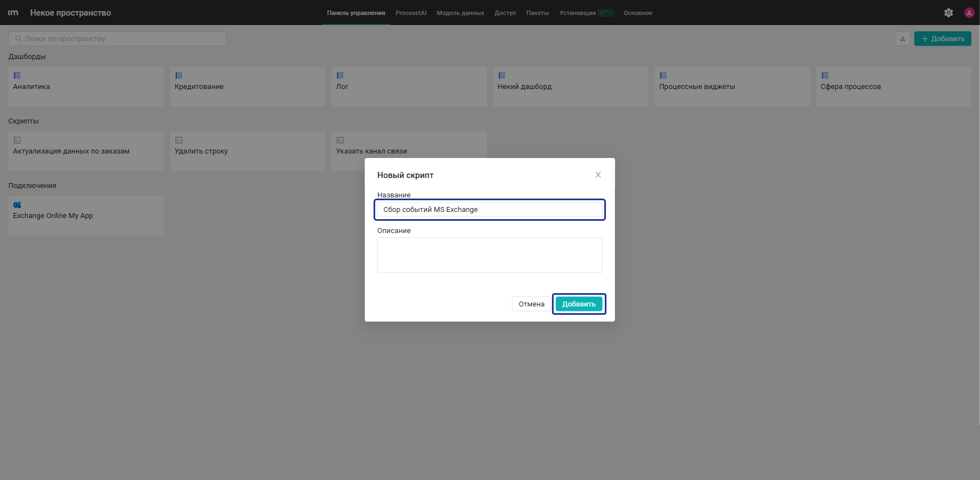Close the Новый скрипт dialog
This screenshot has width=980, height=480.
(x=598, y=175)
